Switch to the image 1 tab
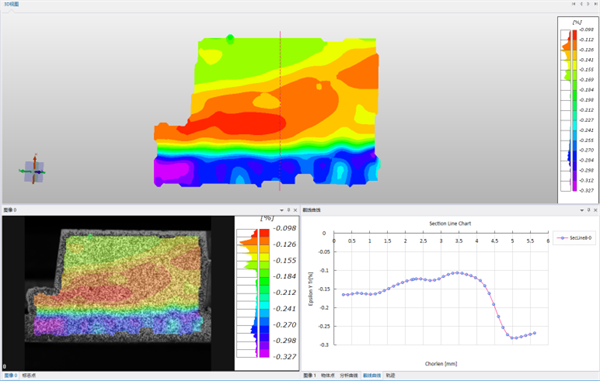This screenshot has width=600, height=381. tap(310, 376)
